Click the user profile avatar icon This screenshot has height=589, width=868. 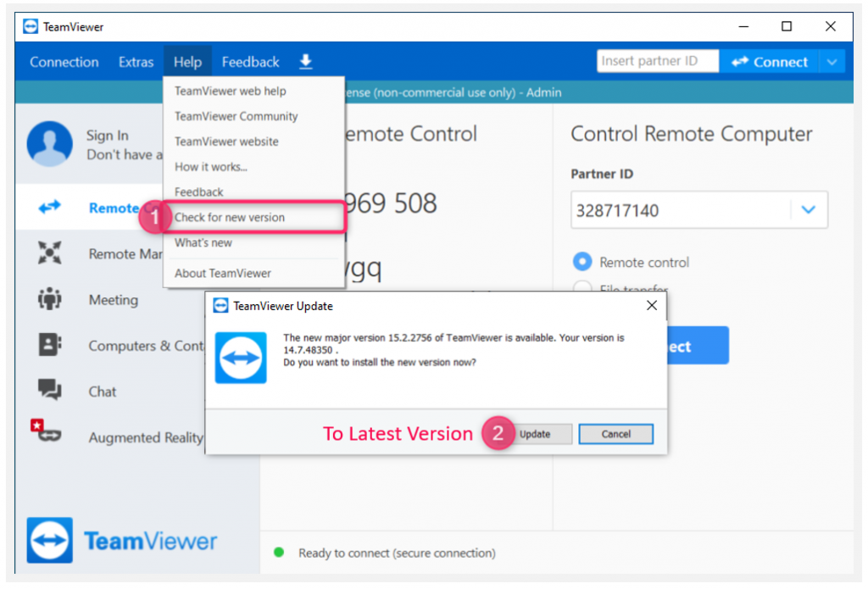click(x=49, y=144)
